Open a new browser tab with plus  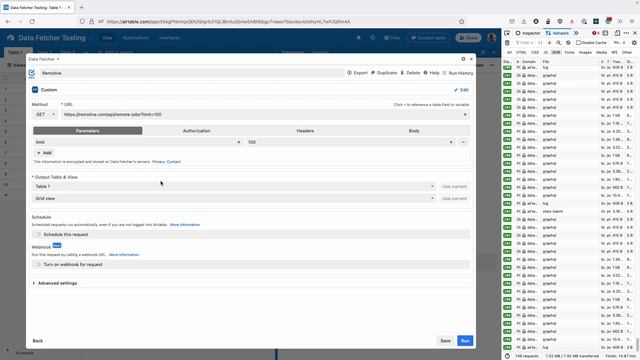pyautogui.click(x=81, y=7)
